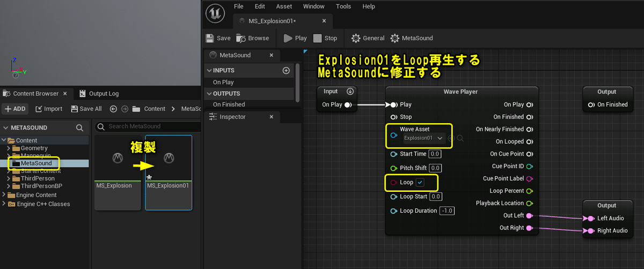
Task: Click the Loop Percent output pin
Action: [529, 191]
